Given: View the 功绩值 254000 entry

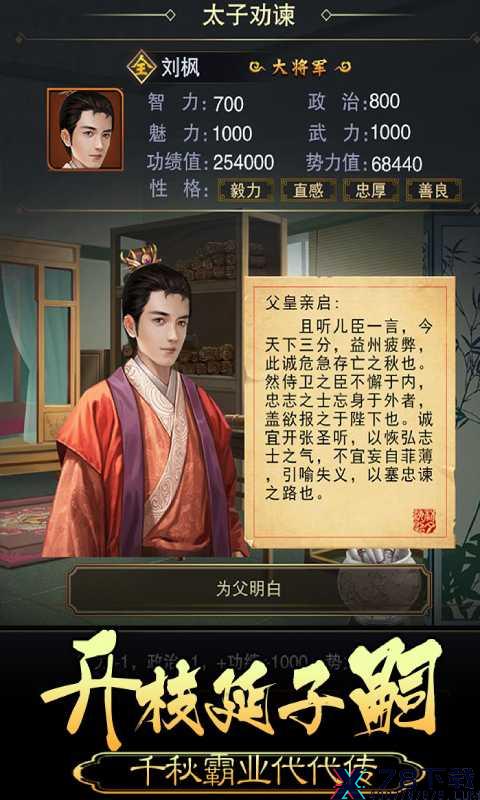Looking at the screenshot, I should [x=211, y=162].
